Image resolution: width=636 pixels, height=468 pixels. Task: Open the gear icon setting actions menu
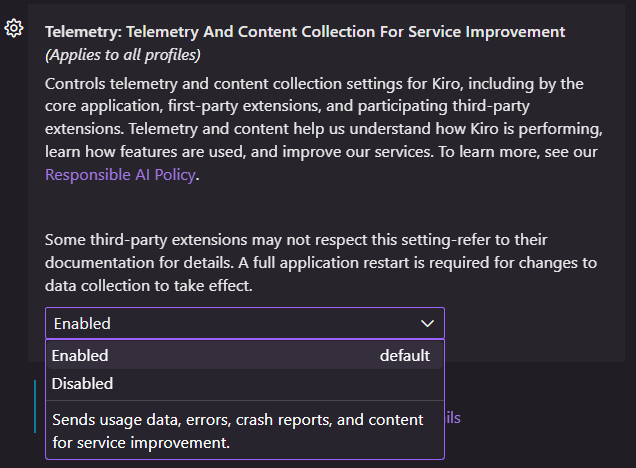pyautogui.click(x=14, y=28)
